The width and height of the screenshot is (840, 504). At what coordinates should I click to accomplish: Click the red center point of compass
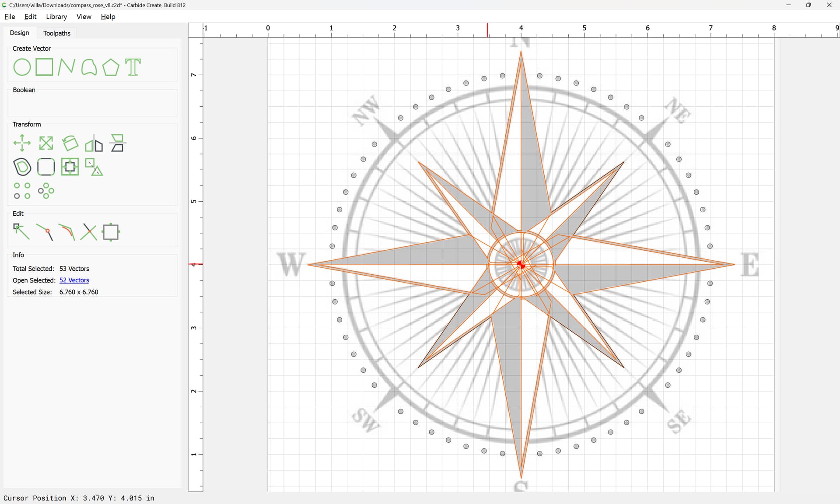tap(521, 265)
